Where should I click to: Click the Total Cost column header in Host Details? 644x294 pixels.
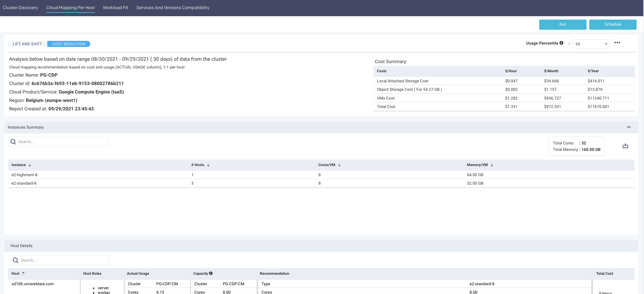tap(604, 273)
